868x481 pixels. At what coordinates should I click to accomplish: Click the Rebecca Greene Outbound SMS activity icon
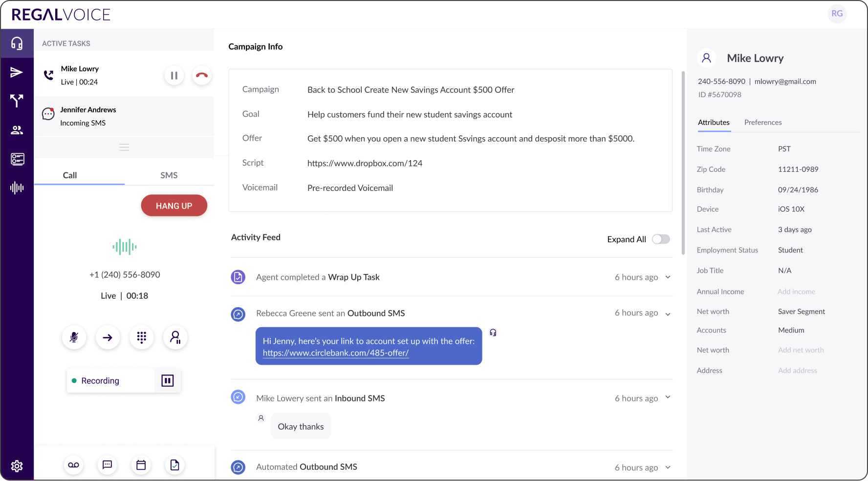click(238, 314)
